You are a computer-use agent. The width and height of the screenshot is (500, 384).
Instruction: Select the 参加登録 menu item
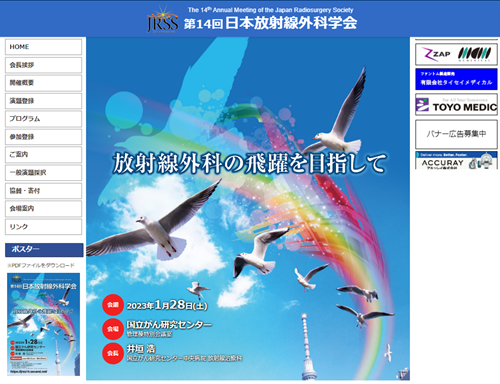(43, 137)
